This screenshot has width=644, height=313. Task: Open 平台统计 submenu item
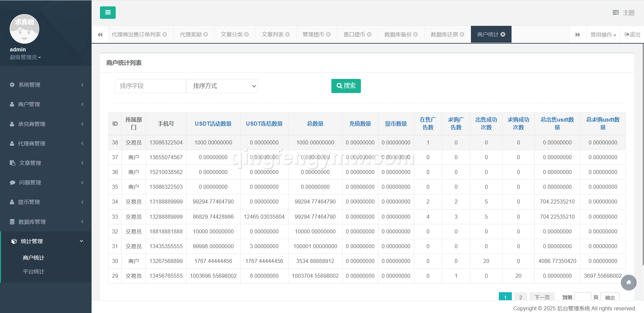tap(34, 271)
